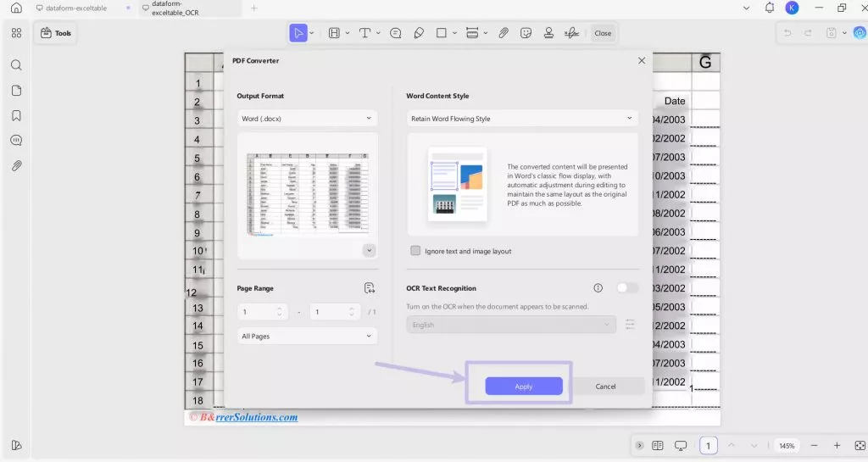
Task: Select the Text box tool
Action: (364, 33)
